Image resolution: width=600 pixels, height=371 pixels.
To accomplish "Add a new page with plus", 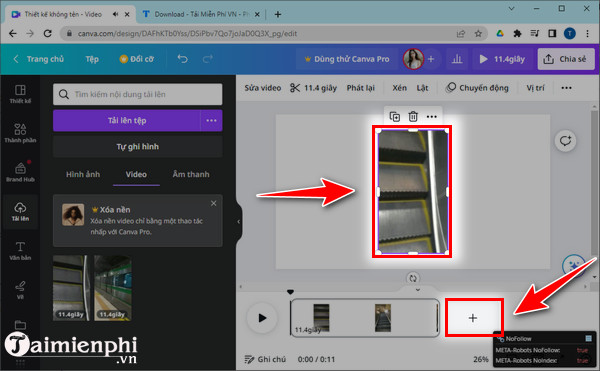I will (473, 318).
